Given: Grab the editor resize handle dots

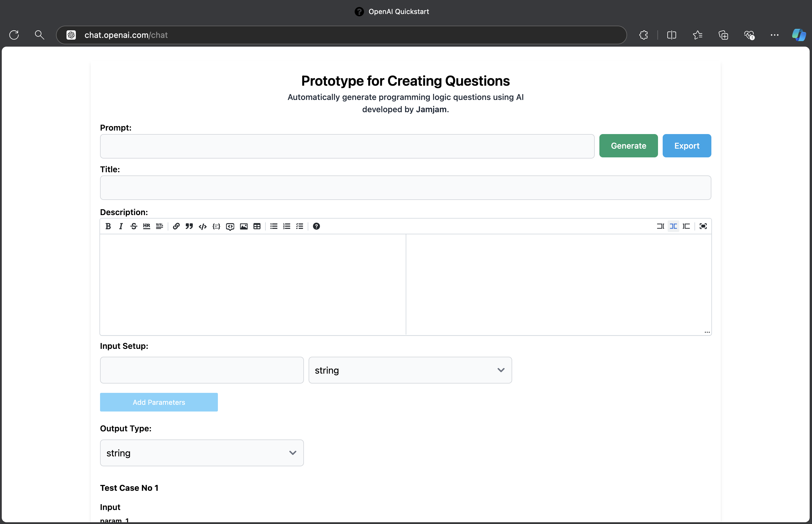Looking at the screenshot, I should [707, 332].
